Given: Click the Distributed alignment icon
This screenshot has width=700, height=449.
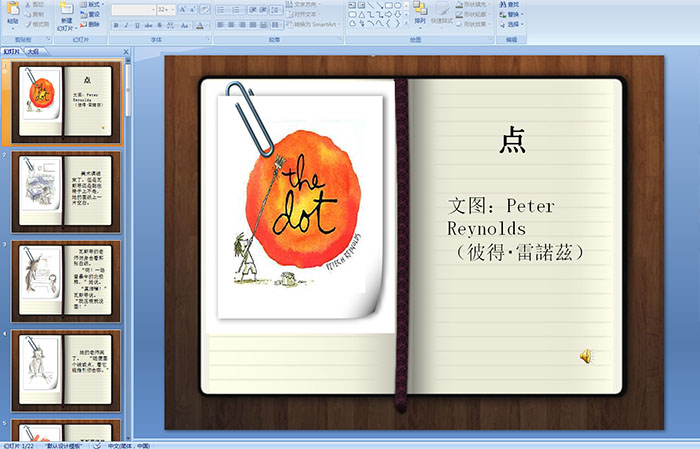Looking at the screenshot, I should (263, 25).
